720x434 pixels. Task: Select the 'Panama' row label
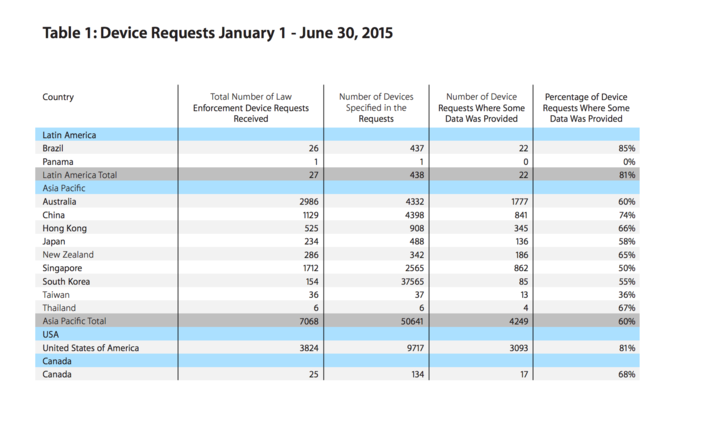click(58, 161)
